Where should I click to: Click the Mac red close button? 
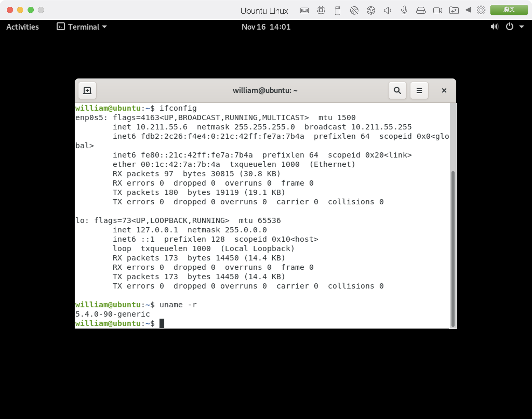click(10, 10)
